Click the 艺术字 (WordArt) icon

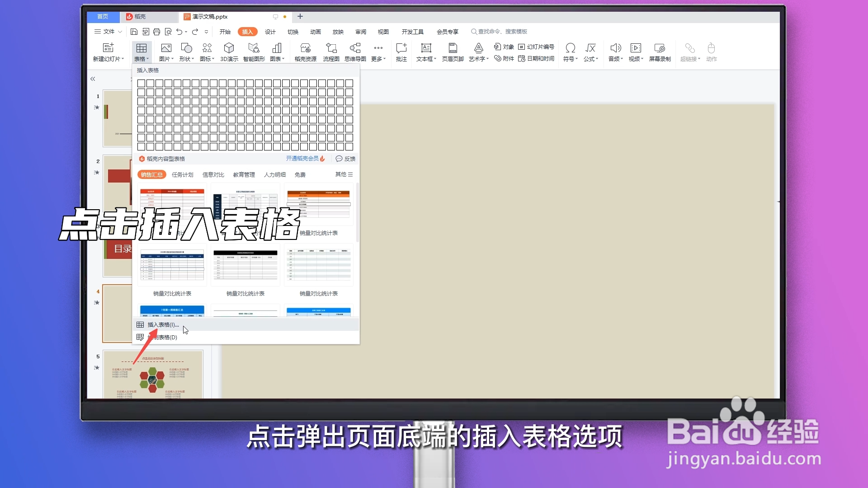[479, 48]
